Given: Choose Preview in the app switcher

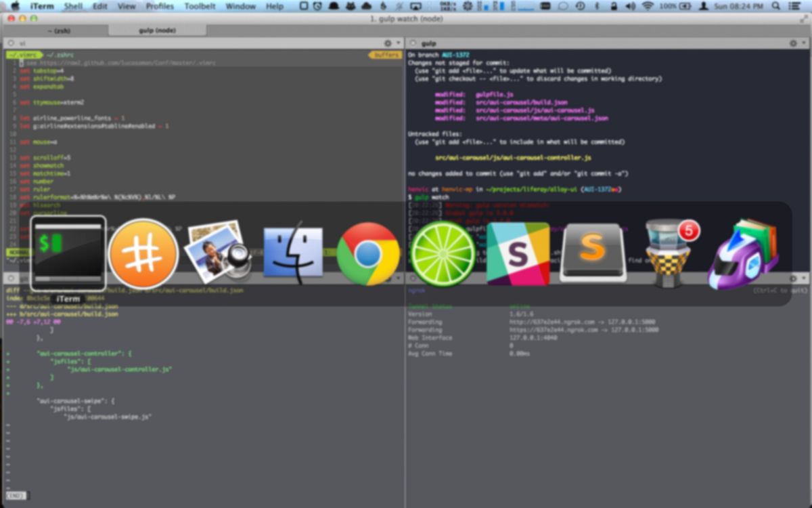Looking at the screenshot, I should point(217,252).
